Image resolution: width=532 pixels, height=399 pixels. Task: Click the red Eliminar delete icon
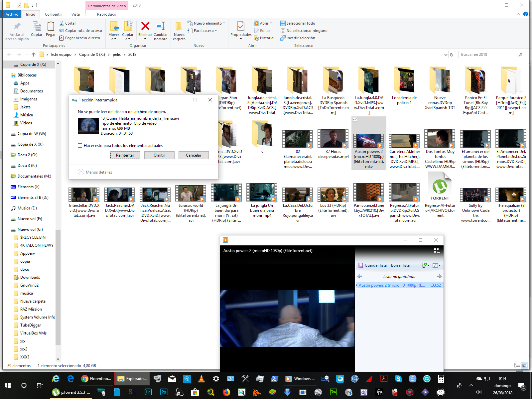point(145,27)
